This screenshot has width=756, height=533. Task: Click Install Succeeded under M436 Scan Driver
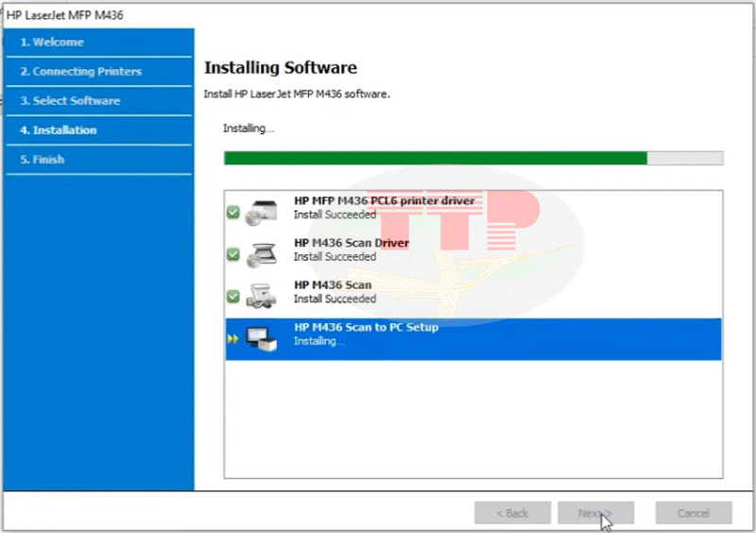click(335, 257)
